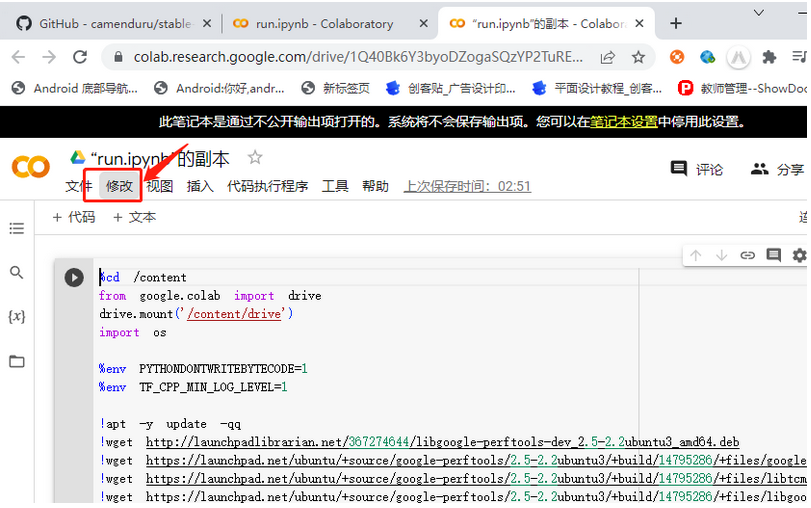The height and width of the screenshot is (508, 811).
Task: Click the /content/drive link in code
Action: point(234,314)
